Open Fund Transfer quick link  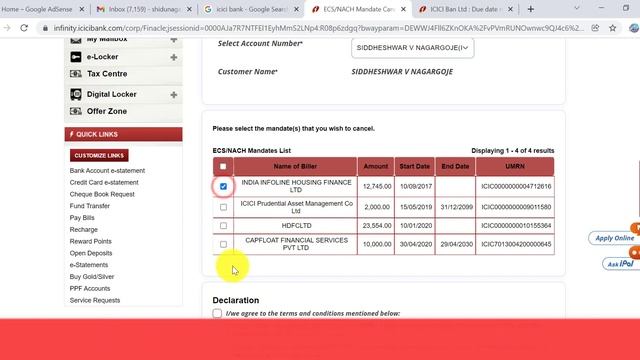(90, 206)
